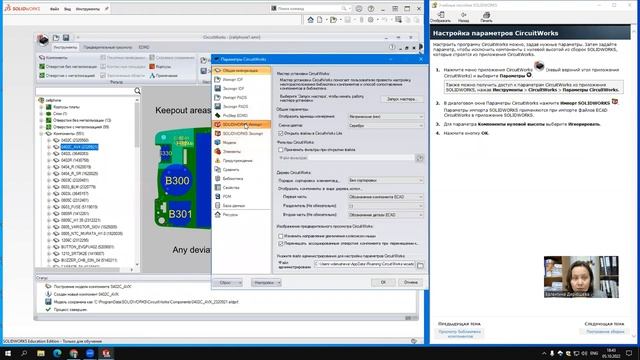Open General settings in CircuitWorks options sidebar

pos(241,71)
